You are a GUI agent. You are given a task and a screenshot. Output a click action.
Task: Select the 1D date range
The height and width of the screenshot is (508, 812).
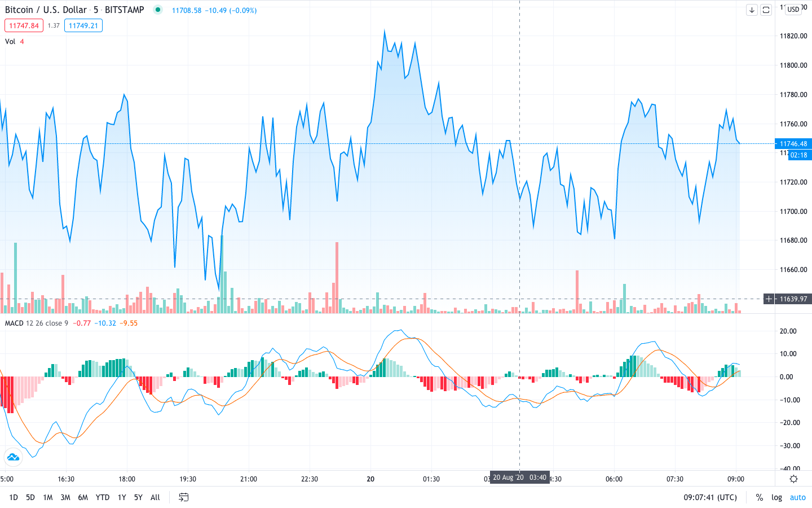point(14,497)
